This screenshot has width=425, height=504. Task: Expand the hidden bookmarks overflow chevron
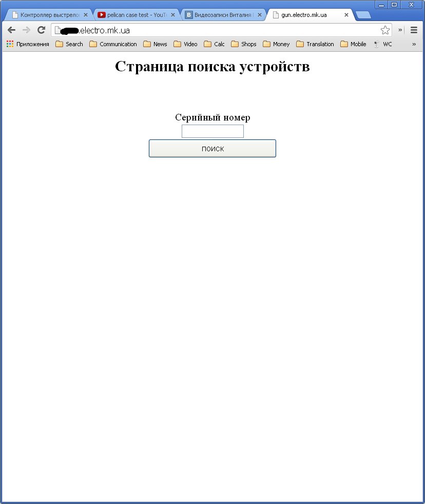(414, 44)
